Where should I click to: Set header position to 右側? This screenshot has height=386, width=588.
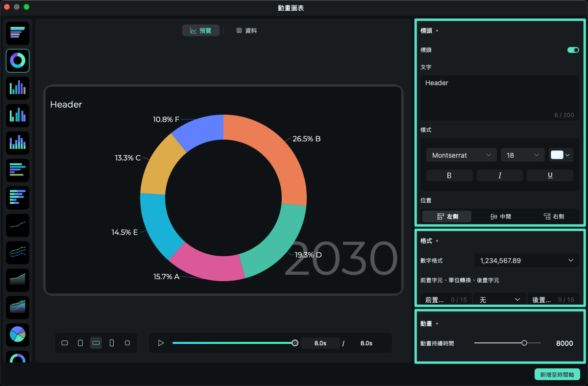click(554, 217)
